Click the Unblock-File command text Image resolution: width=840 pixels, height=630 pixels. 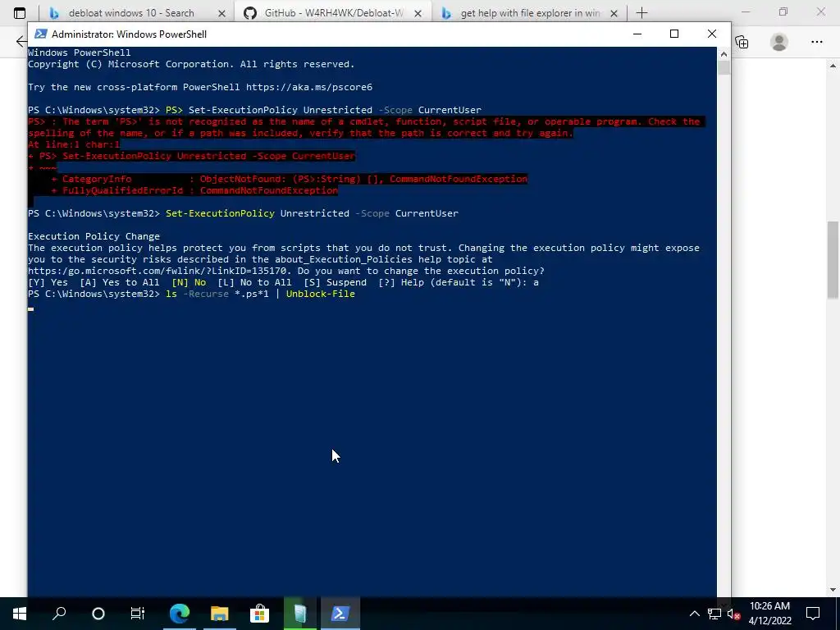tap(321, 294)
